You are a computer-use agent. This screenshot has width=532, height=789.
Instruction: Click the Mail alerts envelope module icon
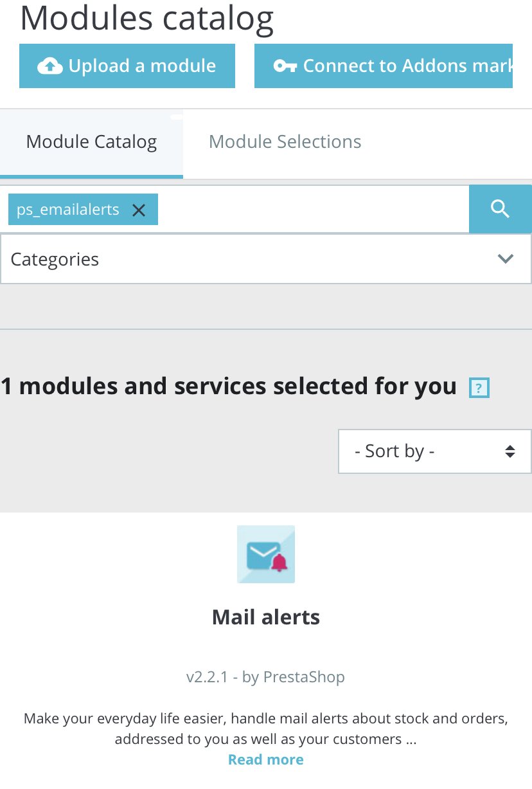(266, 554)
